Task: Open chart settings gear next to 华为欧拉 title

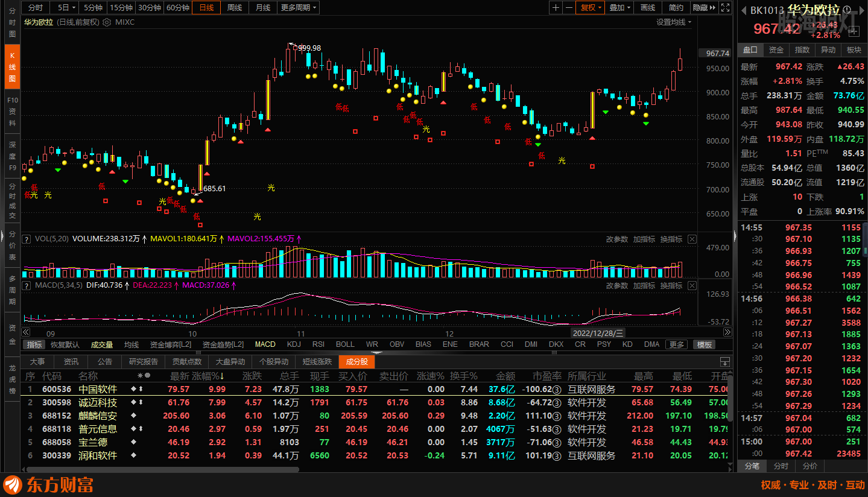Action: 107,22
